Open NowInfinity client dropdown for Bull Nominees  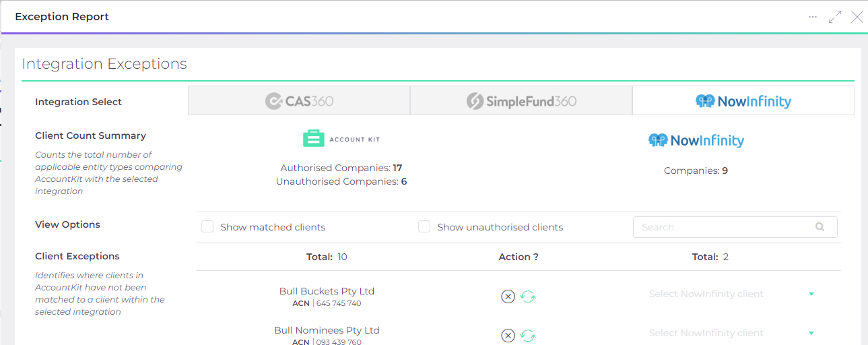coord(732,333)
